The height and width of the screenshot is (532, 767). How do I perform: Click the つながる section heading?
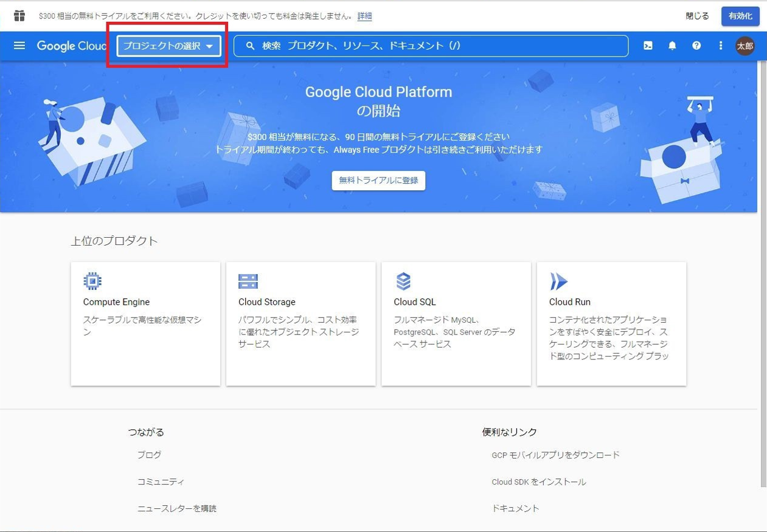click(146, 432)
